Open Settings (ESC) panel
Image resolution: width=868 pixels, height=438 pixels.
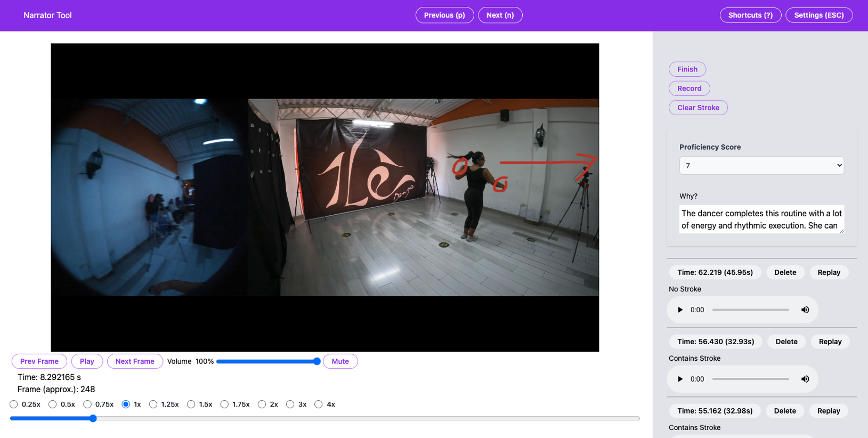click(818, 15)
